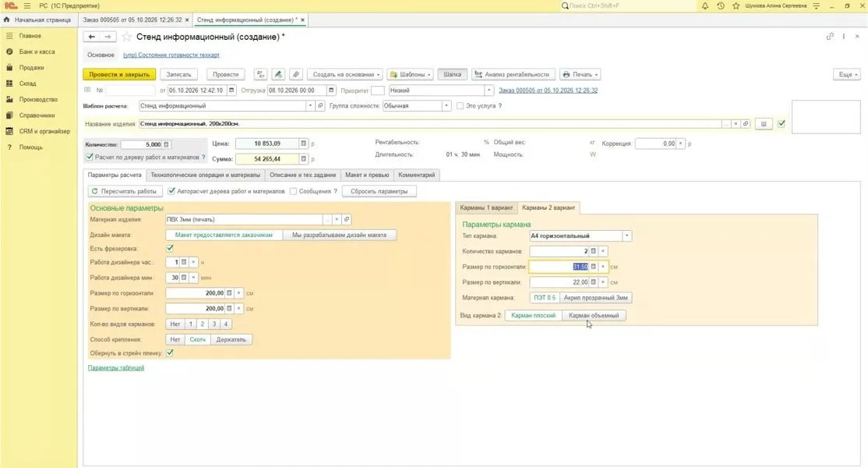Open the history clock icon
Screen dimensions: 868x468
(720, 5)
